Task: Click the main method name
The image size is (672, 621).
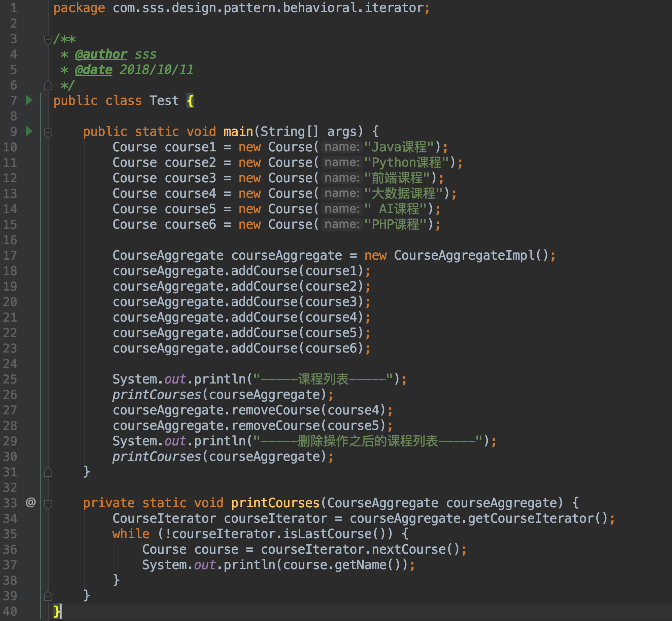Action: click(238, 132)
